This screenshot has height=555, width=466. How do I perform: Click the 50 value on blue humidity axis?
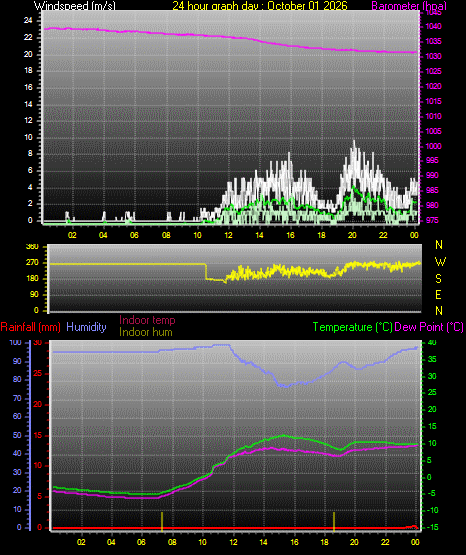pos(17,435)
